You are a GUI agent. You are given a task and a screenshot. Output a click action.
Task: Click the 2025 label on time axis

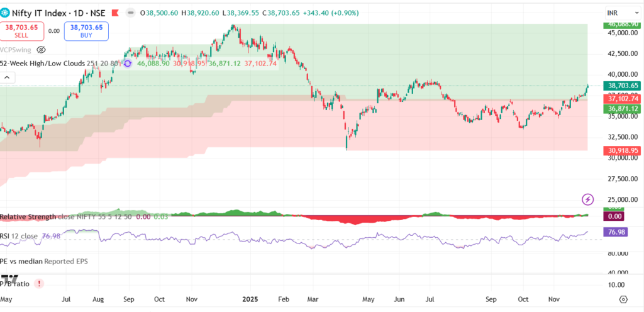pyautogui.click(x=249, y=299)
